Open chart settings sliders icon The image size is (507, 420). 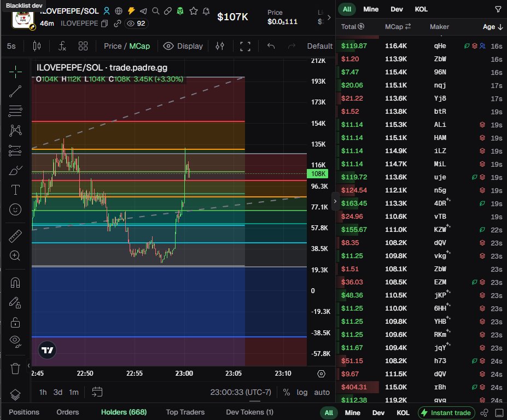pos(220,46)
